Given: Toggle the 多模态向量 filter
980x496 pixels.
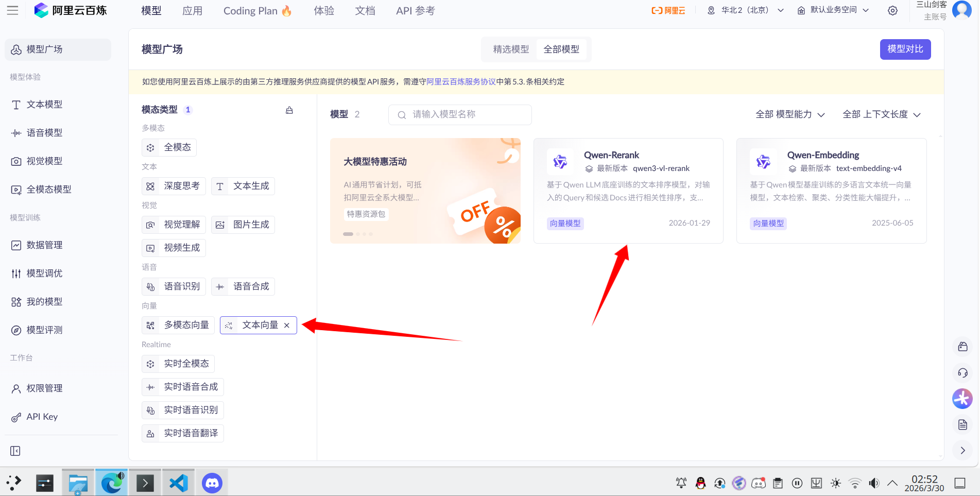Looking at the screenshot, I should click(x=178, y=325).
